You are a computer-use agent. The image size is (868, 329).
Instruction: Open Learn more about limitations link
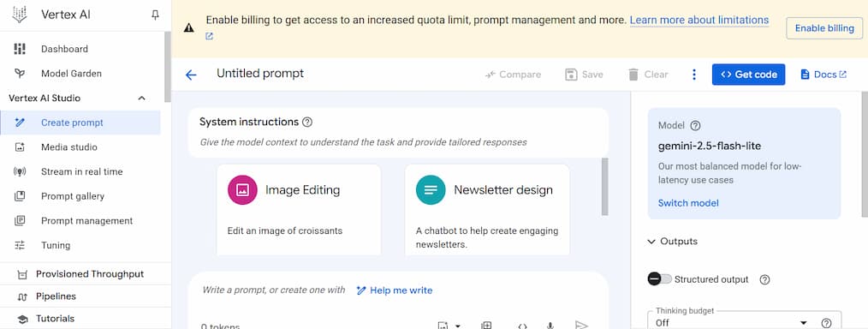[699, 21]
